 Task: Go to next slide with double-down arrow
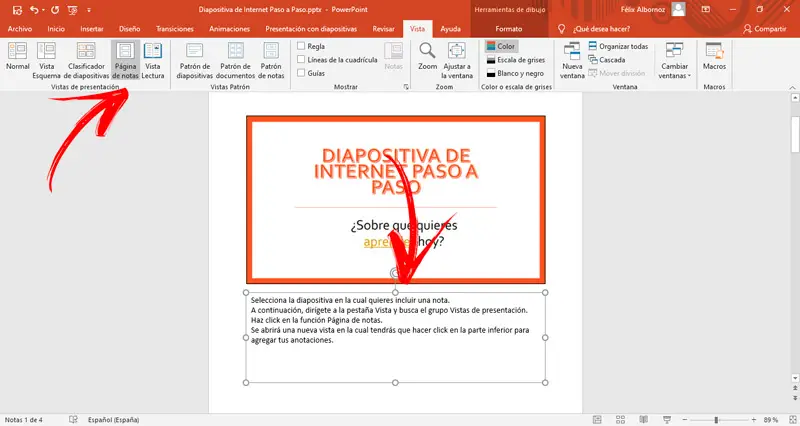click(x=795, y=397)
